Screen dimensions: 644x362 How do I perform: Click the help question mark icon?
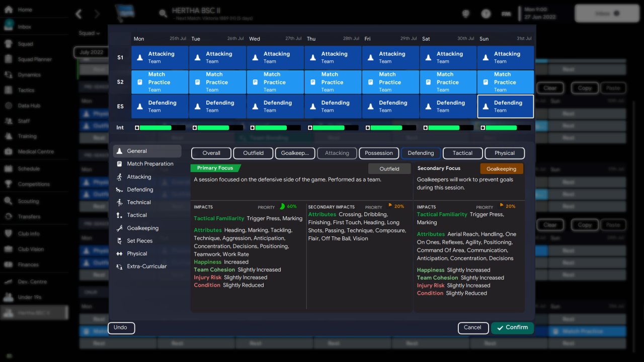(x=486, y=14)
